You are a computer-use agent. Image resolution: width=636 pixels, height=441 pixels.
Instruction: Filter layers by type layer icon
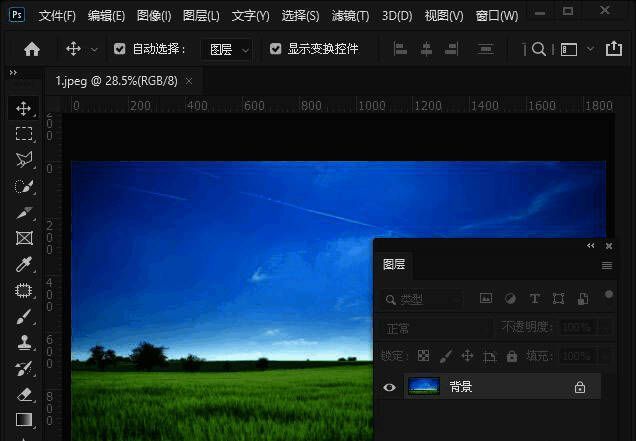point(535,299)
